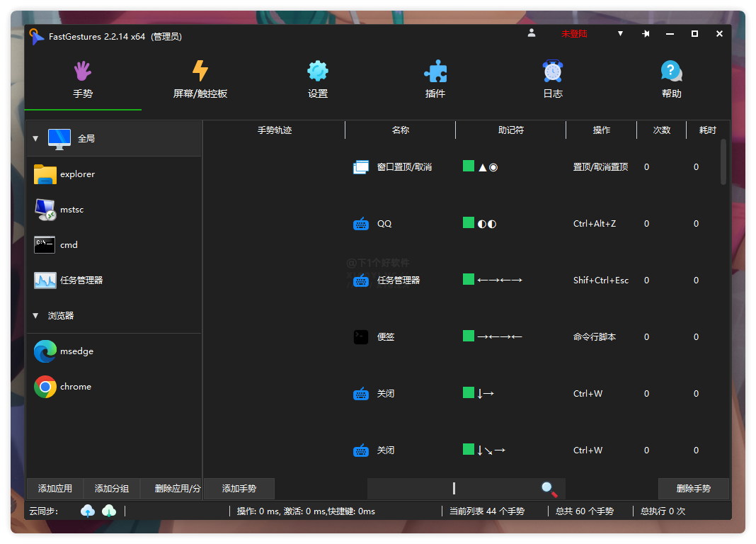This screenshot has height=544, width=756.
Task: Toggle the pin window on top icon
Action: click(x=646, y=34)
